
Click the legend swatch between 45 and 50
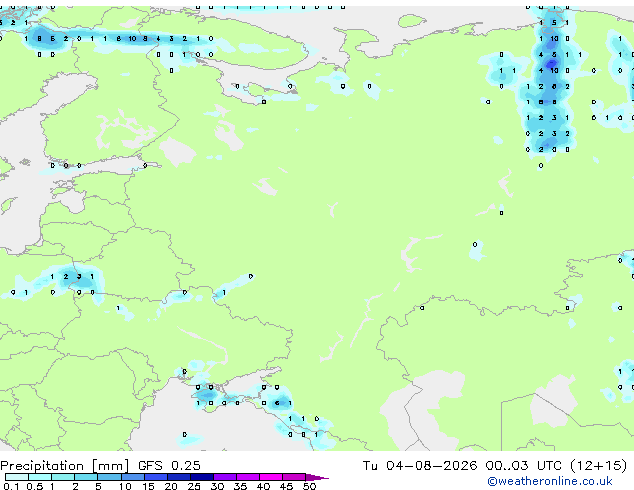click(x=294, y=477)
